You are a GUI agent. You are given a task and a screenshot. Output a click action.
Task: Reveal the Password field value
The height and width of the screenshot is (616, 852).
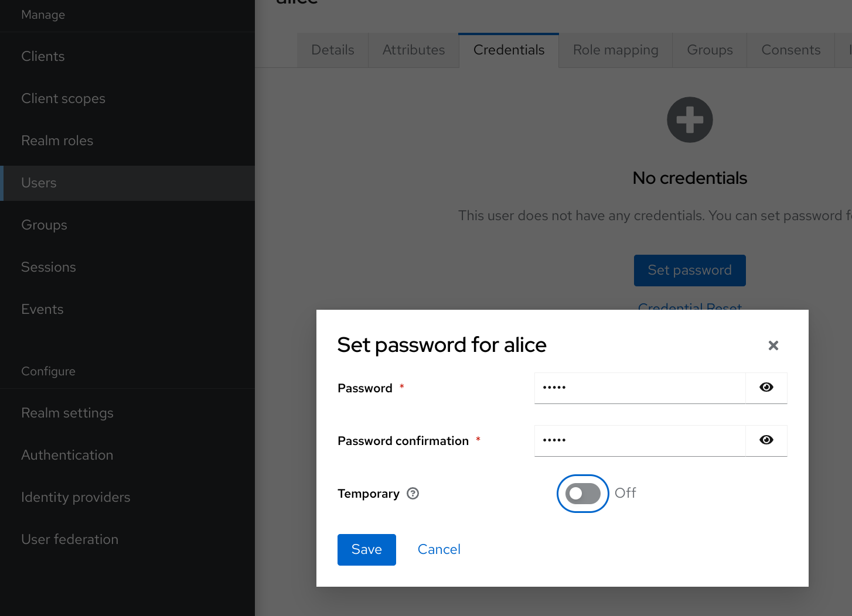[766, 388]
